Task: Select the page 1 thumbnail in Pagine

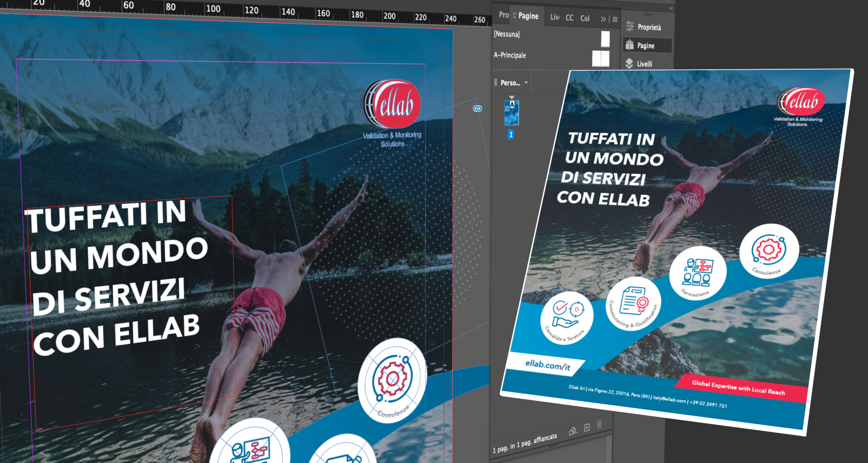Action: pyautogui.click(x=512, y=113)
